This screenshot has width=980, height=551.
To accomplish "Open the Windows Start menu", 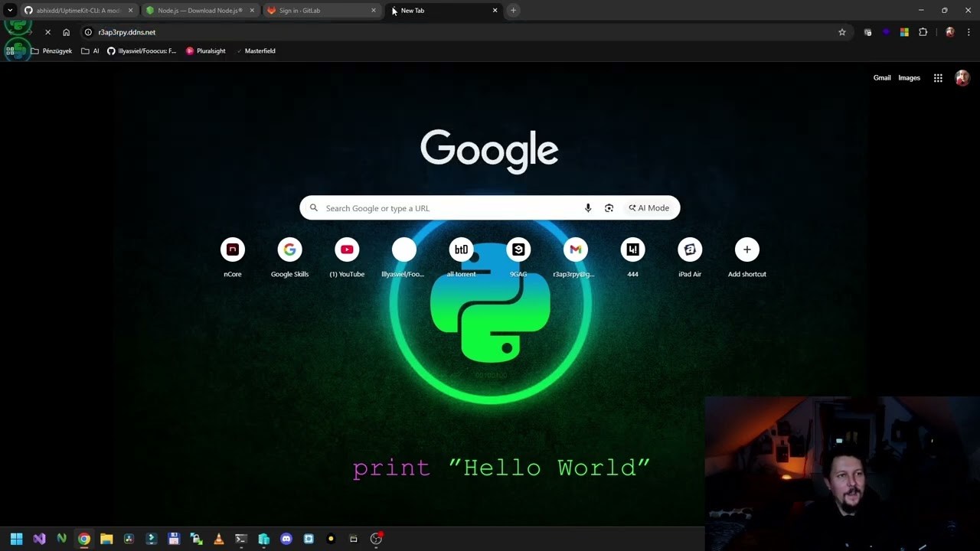I will coord(16,539).
